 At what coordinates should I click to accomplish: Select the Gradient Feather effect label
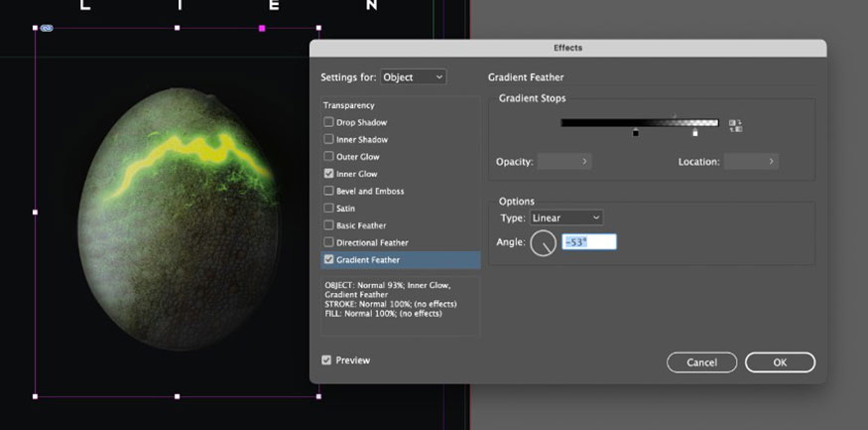coord(368,260)
